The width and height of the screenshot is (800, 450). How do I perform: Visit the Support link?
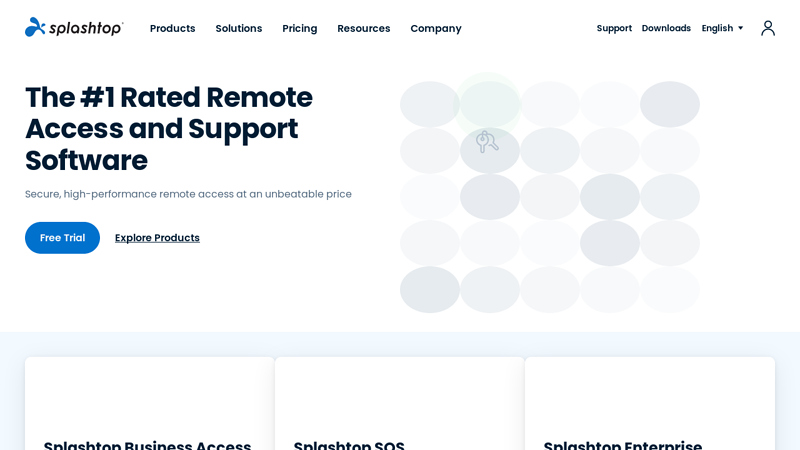coord(614,28)
